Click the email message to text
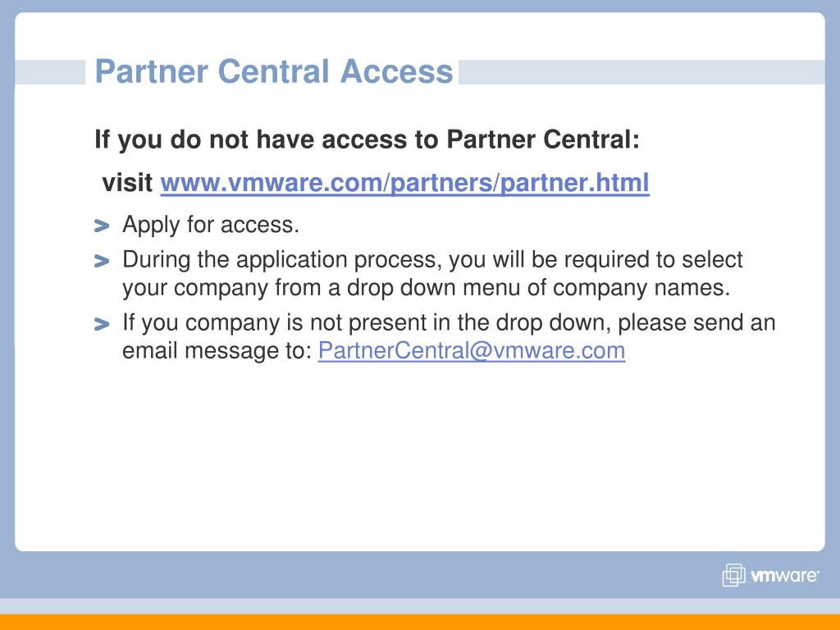840x630 pixels. point(217,351)
